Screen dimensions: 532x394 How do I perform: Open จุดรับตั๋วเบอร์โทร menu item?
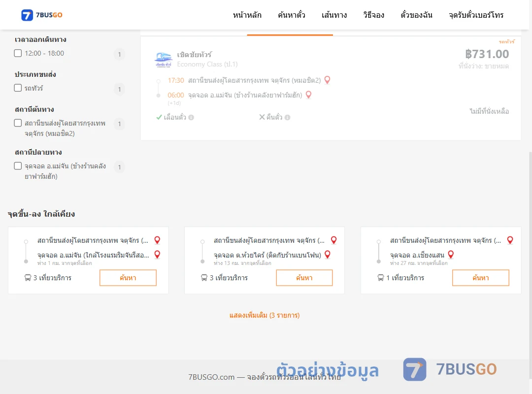[476, 15]
